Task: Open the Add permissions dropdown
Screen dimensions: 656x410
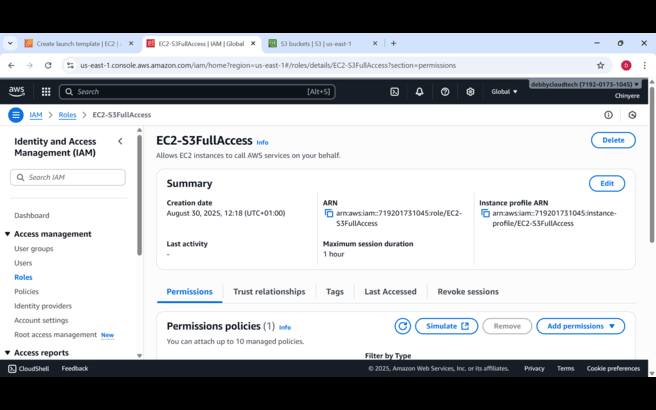Action: coord(581,326)
